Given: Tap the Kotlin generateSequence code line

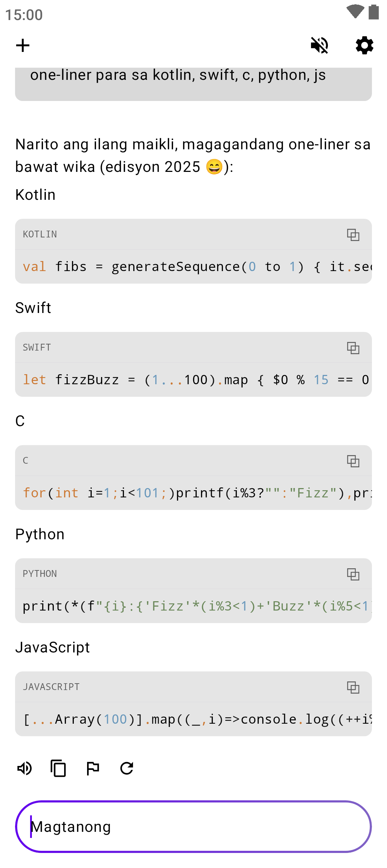Looking at the screenshot, I should point(193,267).
